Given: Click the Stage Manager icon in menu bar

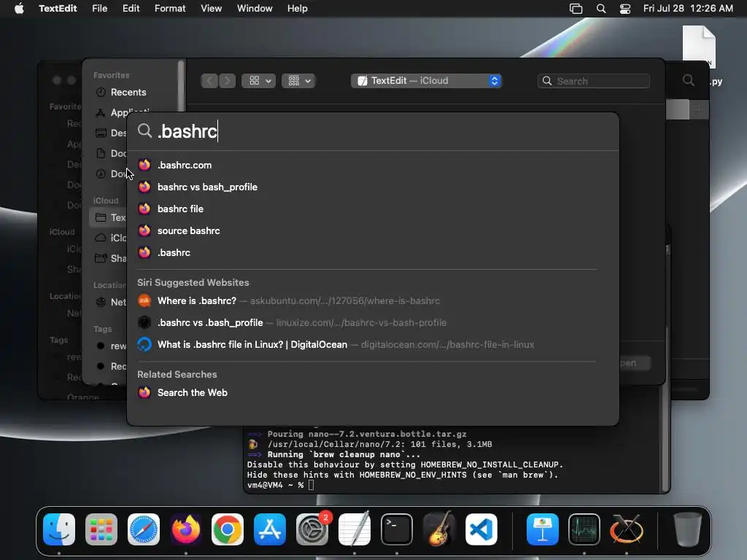Looking at the screenshot, I should pyautogui.click(x=576, y=9).
